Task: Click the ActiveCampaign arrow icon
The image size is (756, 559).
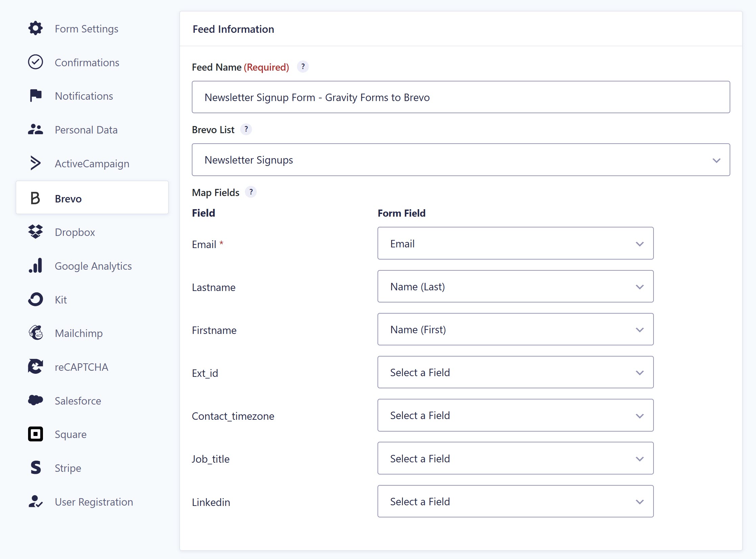Action: pyautogui.click(x=35, y=164)
